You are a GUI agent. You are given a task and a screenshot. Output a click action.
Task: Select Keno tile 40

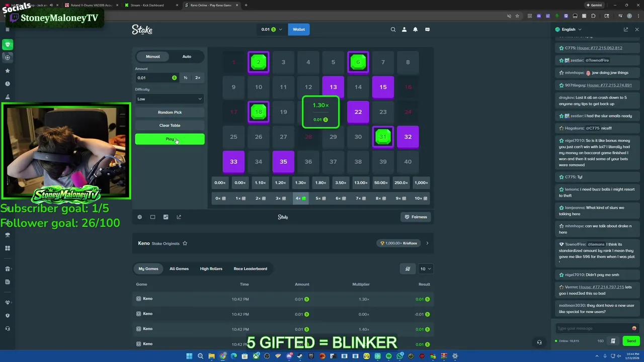click(x=408, y=161)
